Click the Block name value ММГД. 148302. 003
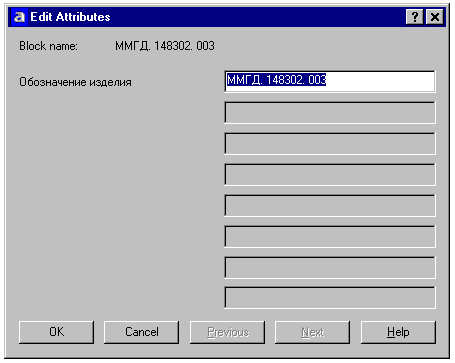The height and width of the screenshot is (363, 455). pyautogui.click(x=165, y=46)
